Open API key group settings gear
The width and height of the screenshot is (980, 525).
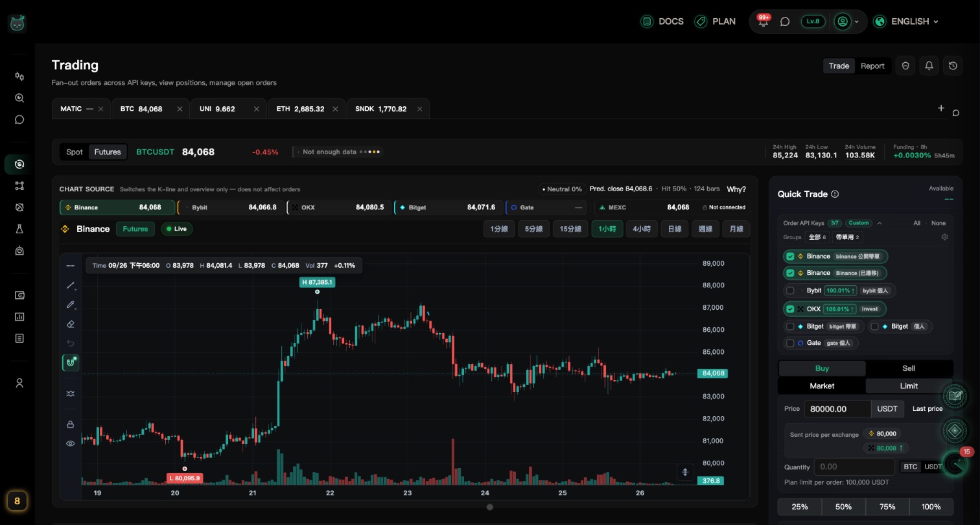point(944,237)
